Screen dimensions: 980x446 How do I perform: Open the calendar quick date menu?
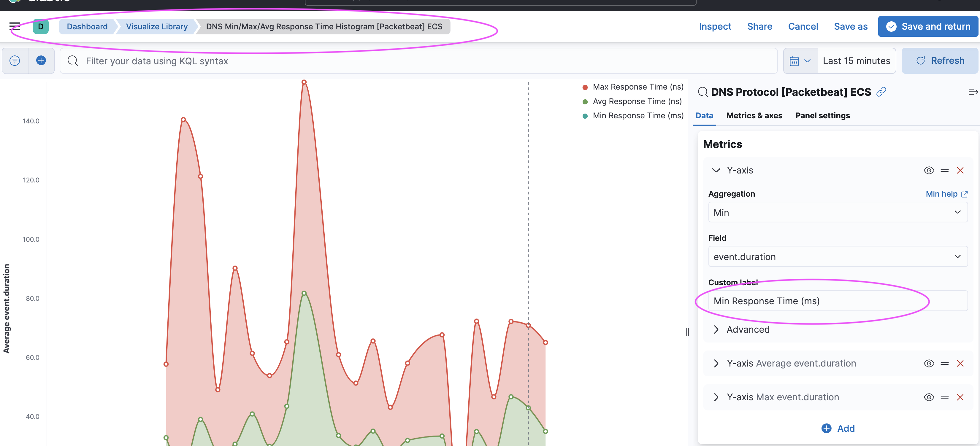pos(800,61)
